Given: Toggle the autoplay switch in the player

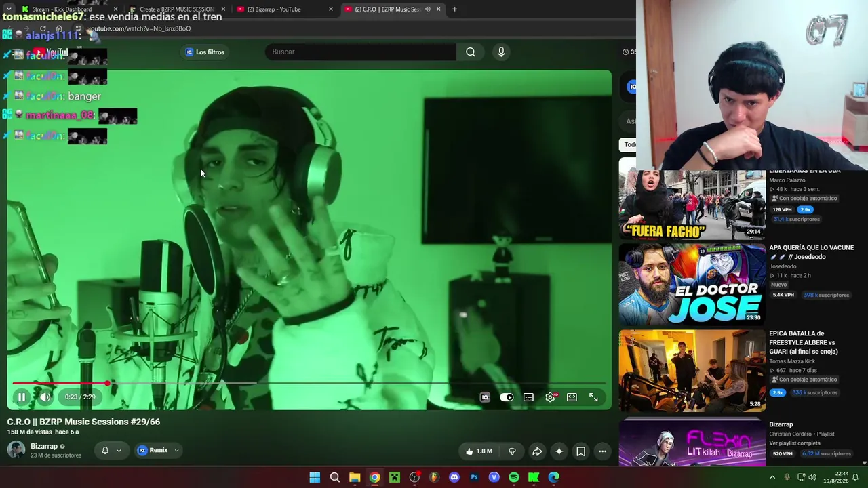Looking at the screenshot, I should pyautogui.click(x=507, y=397).
